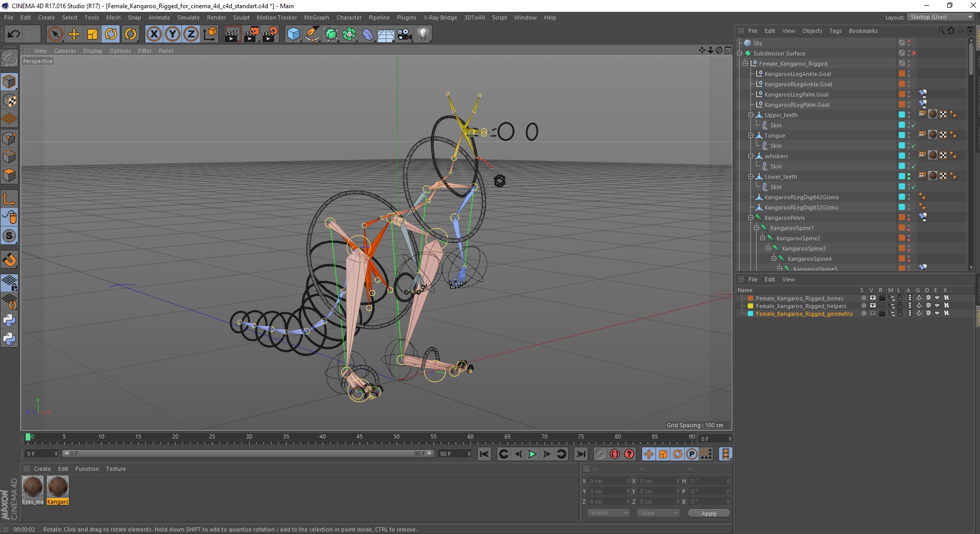
Task: Select Polygons mode in left palette
Action: 9,175
